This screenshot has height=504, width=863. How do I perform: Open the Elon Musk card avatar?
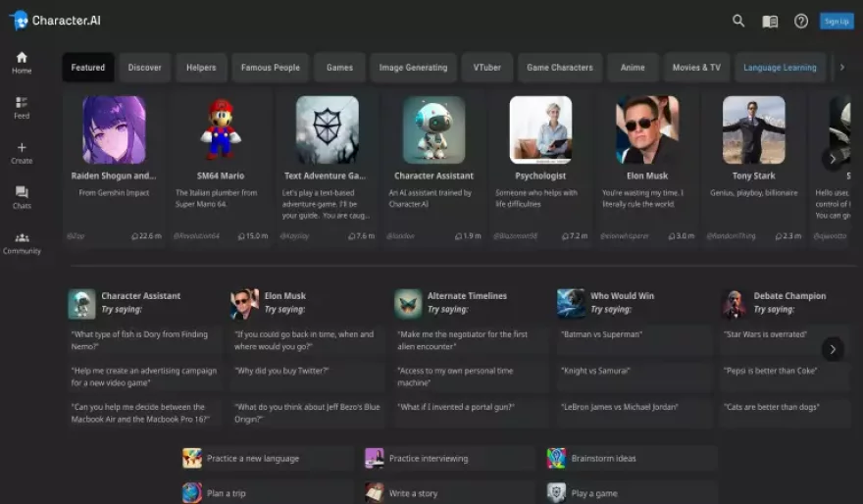tap(647, 129)
